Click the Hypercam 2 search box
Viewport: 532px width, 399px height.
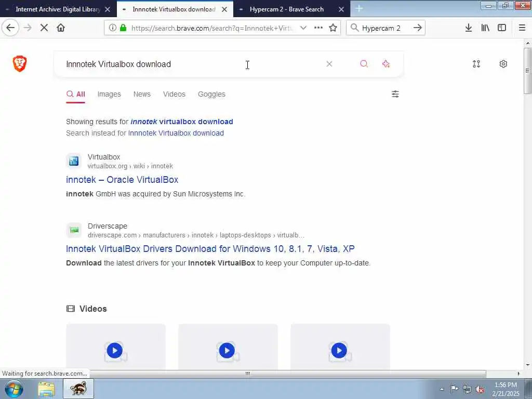pos(381,28)
